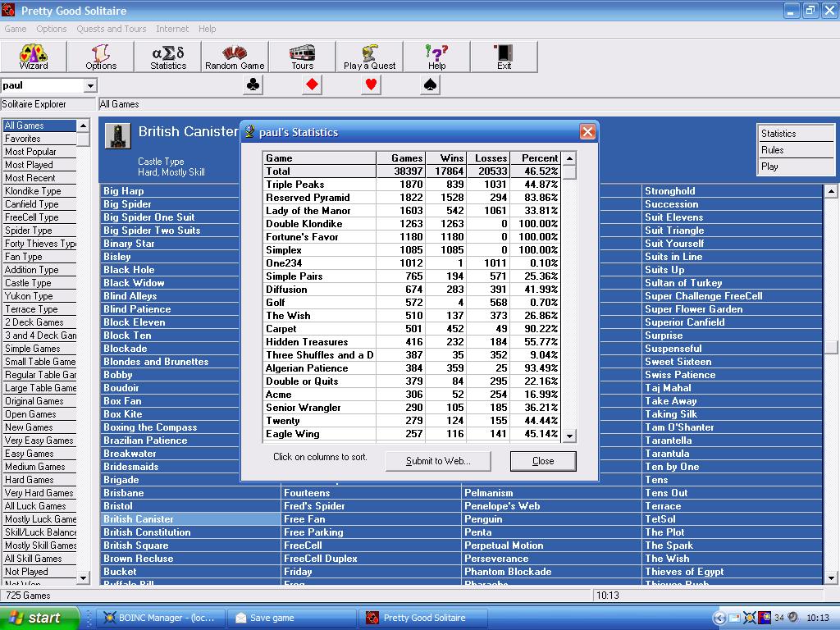Open the Help toolbar icon
This screenshot has height=630, width=840.
click(436, 57)
